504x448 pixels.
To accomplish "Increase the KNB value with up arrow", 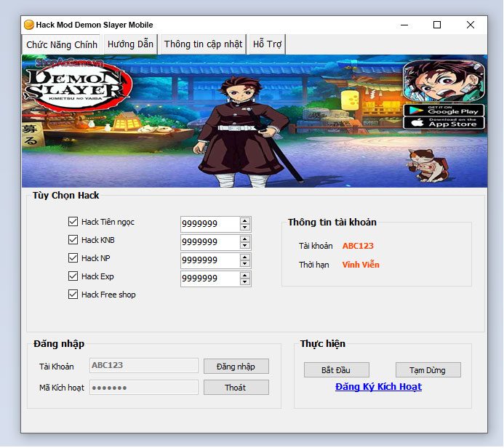I will coord(245,239).
